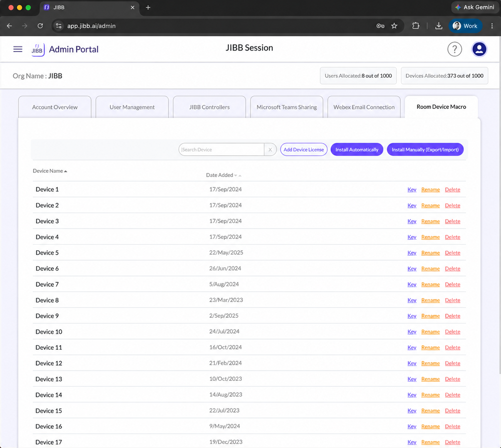Open the password key icon in address bar

380,26
